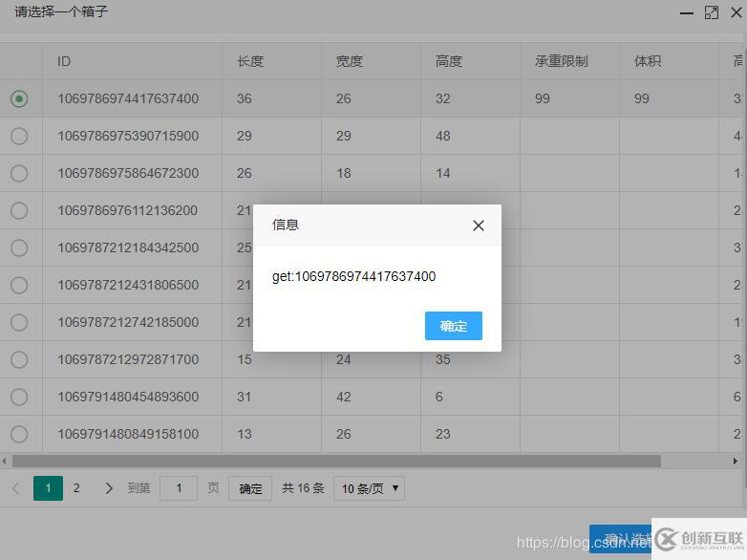Select radio for ID 1069791480849158100
This screenshot has height=560, width=747.
click(19, 434)
